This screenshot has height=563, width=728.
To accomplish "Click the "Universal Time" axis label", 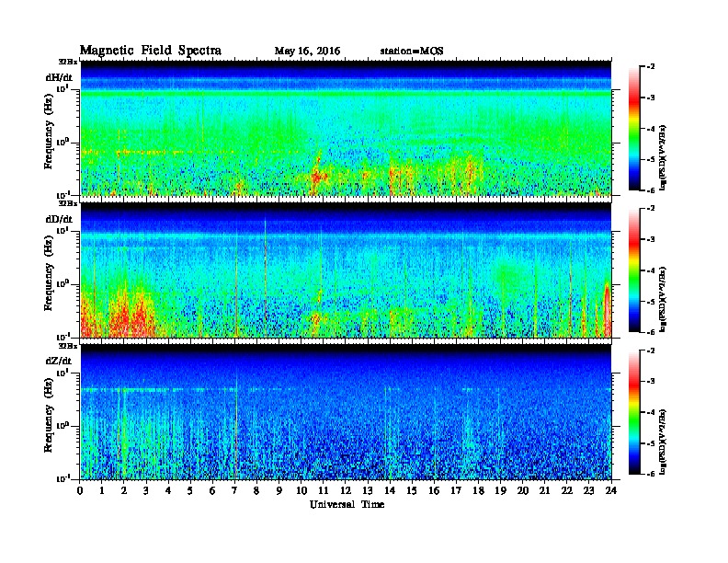I will 347,504.
